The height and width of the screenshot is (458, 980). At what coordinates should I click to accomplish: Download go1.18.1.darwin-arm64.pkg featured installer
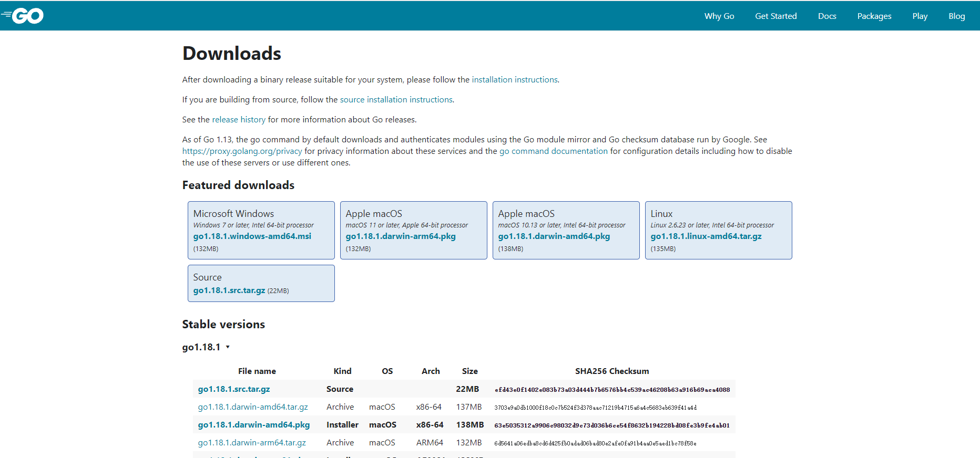(401, 236)
